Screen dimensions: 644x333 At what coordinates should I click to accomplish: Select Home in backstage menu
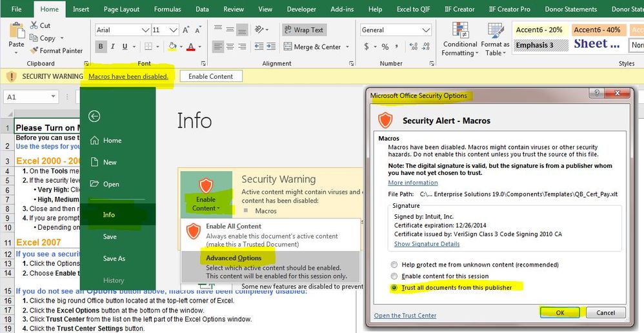(x=117, y=141)
